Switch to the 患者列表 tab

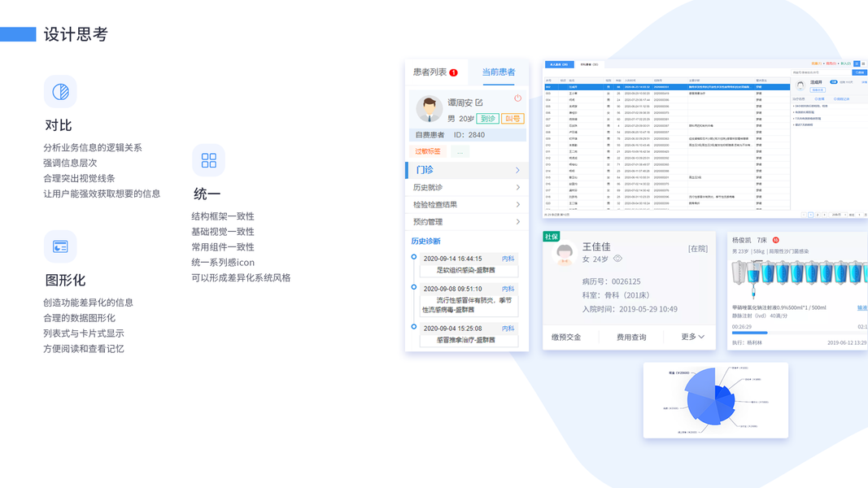436,72
